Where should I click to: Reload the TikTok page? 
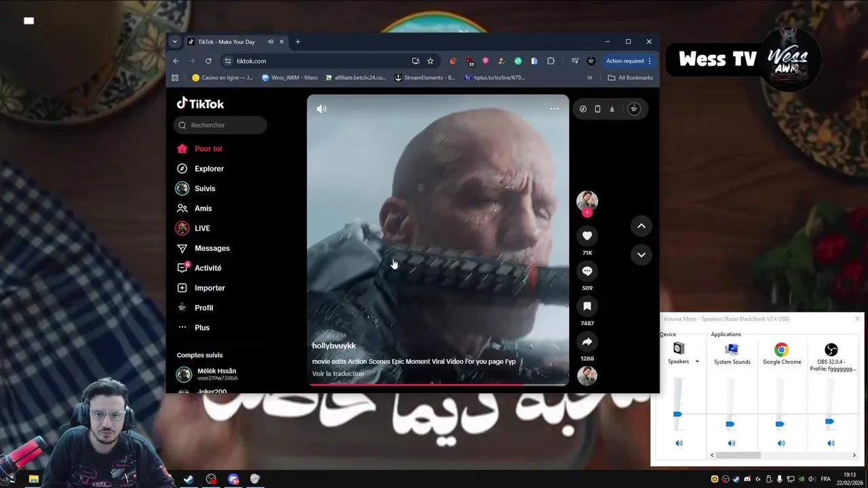(208, 61)
